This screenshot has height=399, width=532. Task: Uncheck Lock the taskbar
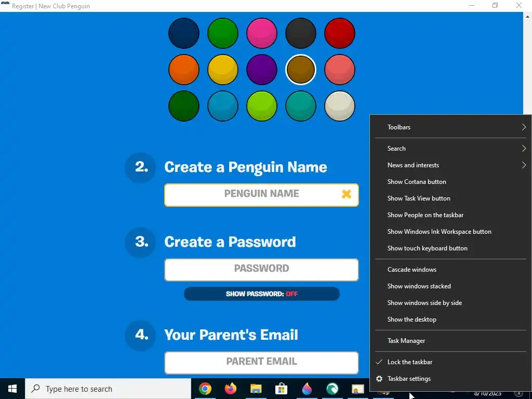click(450, 362)
